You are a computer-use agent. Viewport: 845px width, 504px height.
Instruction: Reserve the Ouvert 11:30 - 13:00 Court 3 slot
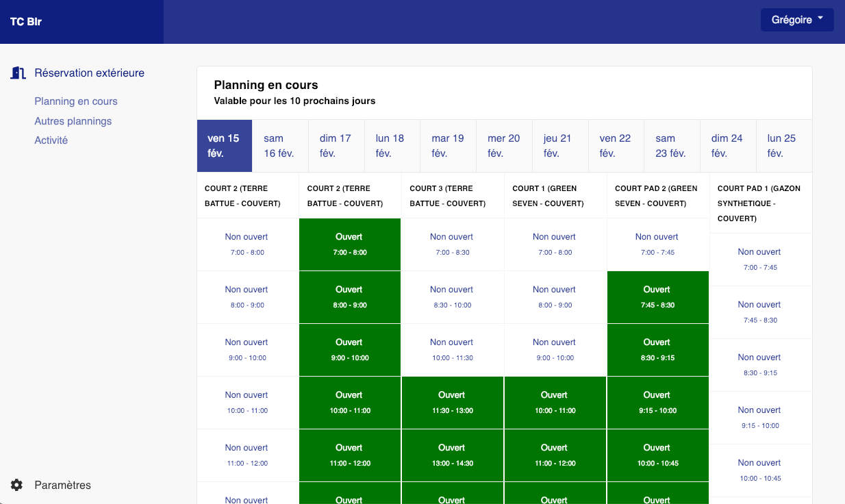[452, 402]
